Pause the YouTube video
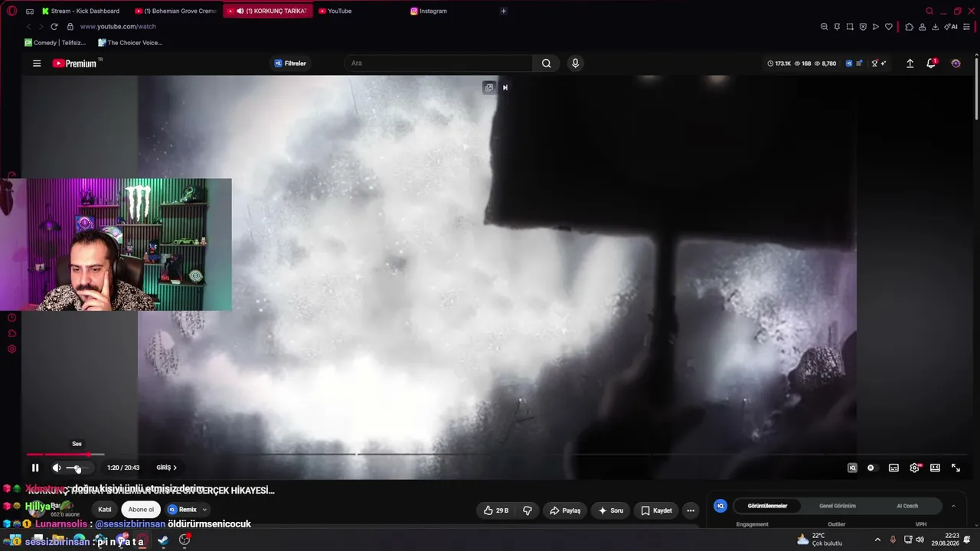 (x=35, y=468)
